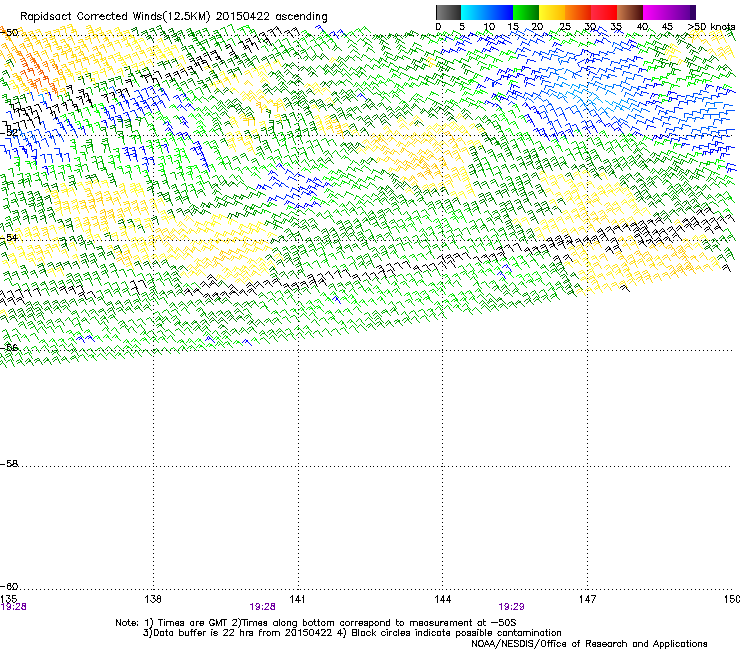Screen dimensions: 740x650
Task: Click the brown 35-40 knots legend segment
Action: 630,12
